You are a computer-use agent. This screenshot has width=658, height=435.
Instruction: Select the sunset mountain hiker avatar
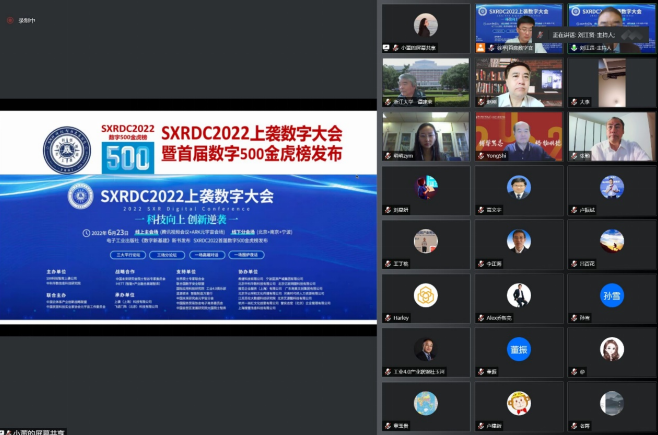(x=612, y=241)
